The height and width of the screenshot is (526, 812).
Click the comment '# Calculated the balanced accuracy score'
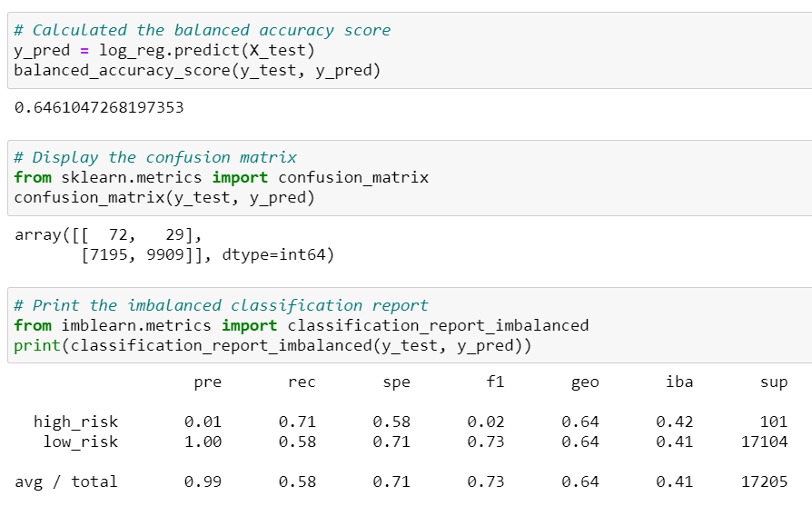tap(203, 30)
